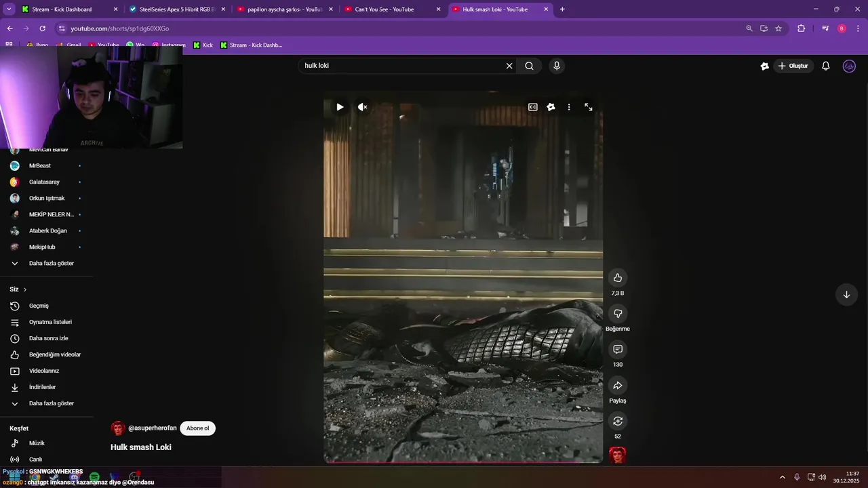868x488 pixels.
Task: Click the sparkle icon beside captions button
Action: click(x=551, y=107)
